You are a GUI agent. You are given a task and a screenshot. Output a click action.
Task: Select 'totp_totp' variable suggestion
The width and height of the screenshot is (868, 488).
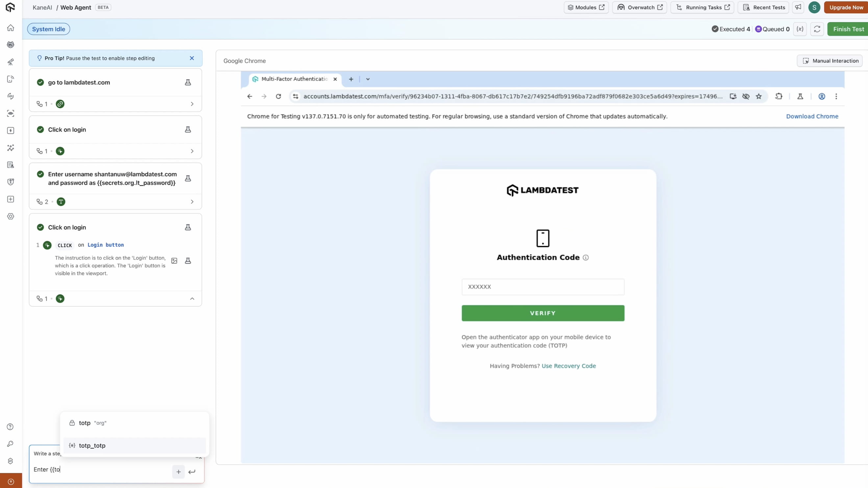click(x=134, y=445)
